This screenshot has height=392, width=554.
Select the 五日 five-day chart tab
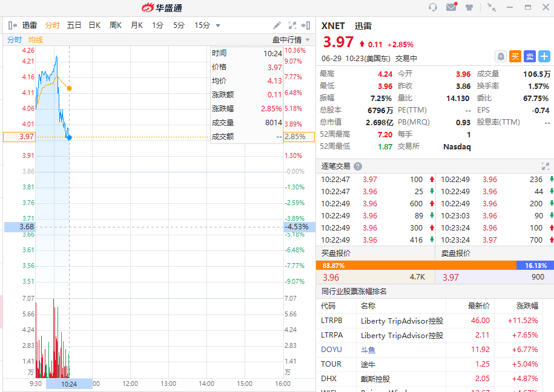point(74,25)
